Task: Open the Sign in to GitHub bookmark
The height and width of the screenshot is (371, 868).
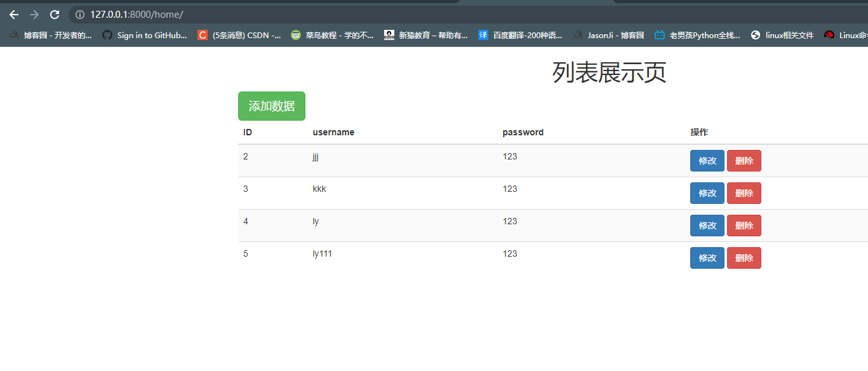Action: coord(145,36)
